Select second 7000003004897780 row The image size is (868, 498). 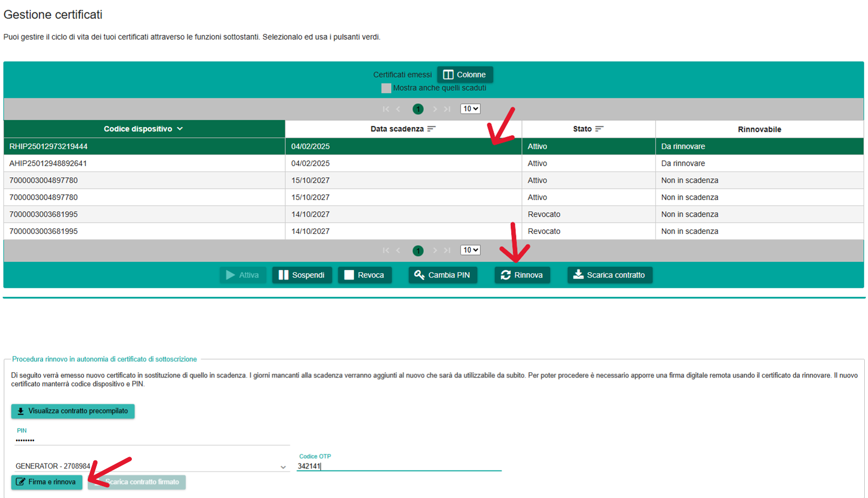434,197
